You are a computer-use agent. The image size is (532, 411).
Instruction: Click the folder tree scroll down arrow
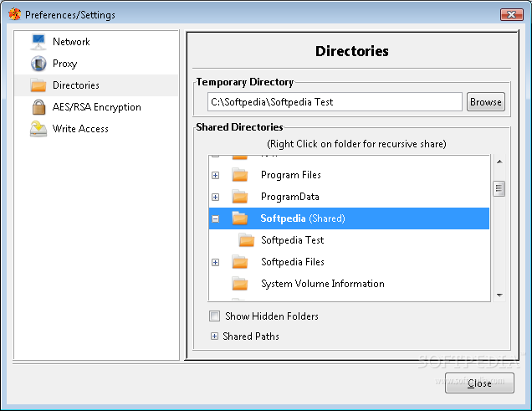tap(499, 295)
